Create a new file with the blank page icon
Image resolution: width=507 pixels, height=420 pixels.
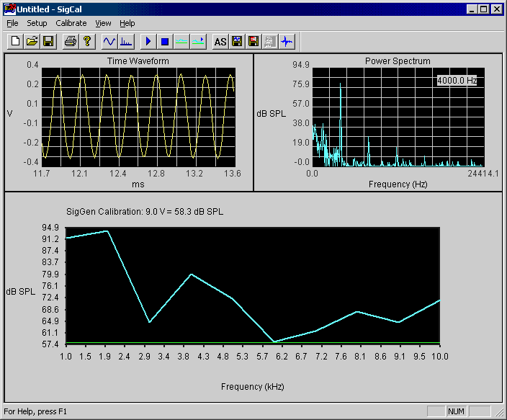[x=15, y=41]
